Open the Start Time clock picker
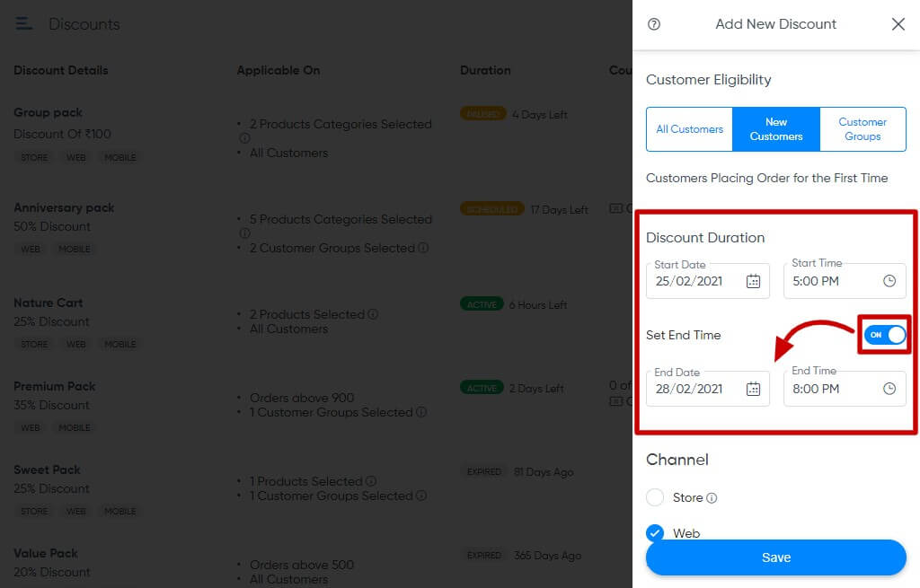The width and height of the screenshot is (920, 588). tap(888, 281)
